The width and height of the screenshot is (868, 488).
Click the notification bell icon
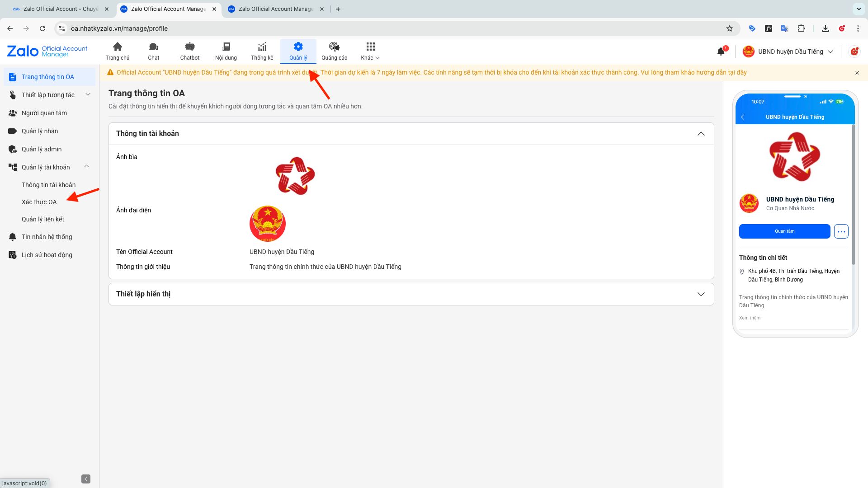click(x=721, y=52)
